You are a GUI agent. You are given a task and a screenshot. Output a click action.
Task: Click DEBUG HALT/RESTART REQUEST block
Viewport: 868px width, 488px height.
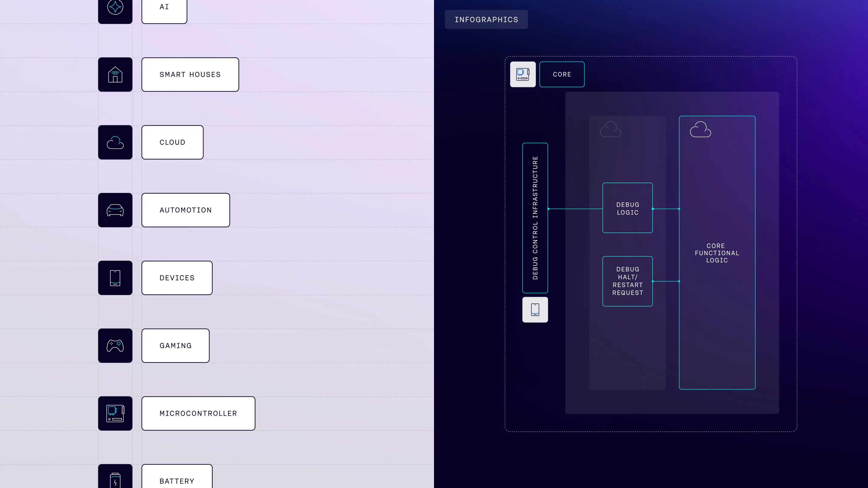pos(627,281)
